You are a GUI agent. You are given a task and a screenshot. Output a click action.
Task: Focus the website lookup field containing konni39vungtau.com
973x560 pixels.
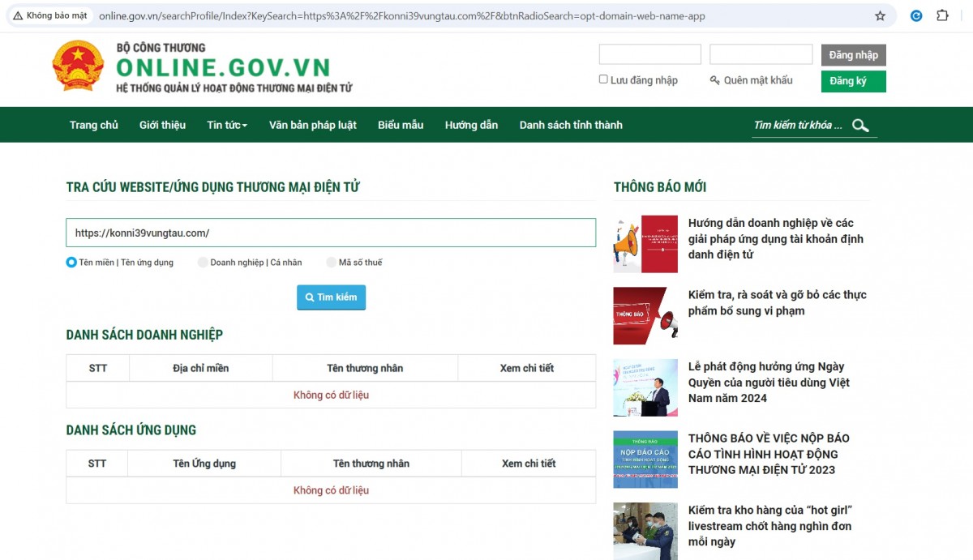[x=331, y=233]
